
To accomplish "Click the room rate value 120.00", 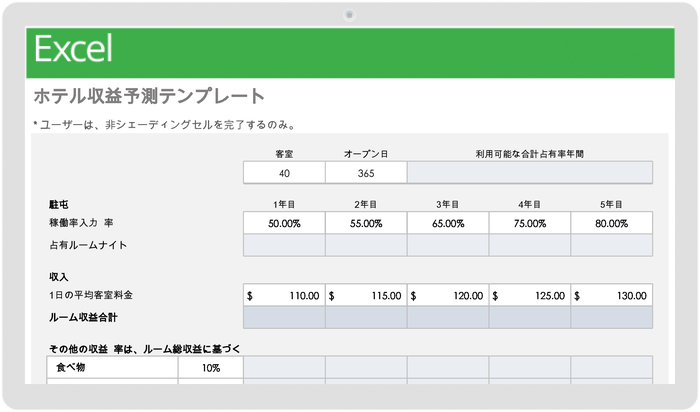I will (x=448, y=295).
